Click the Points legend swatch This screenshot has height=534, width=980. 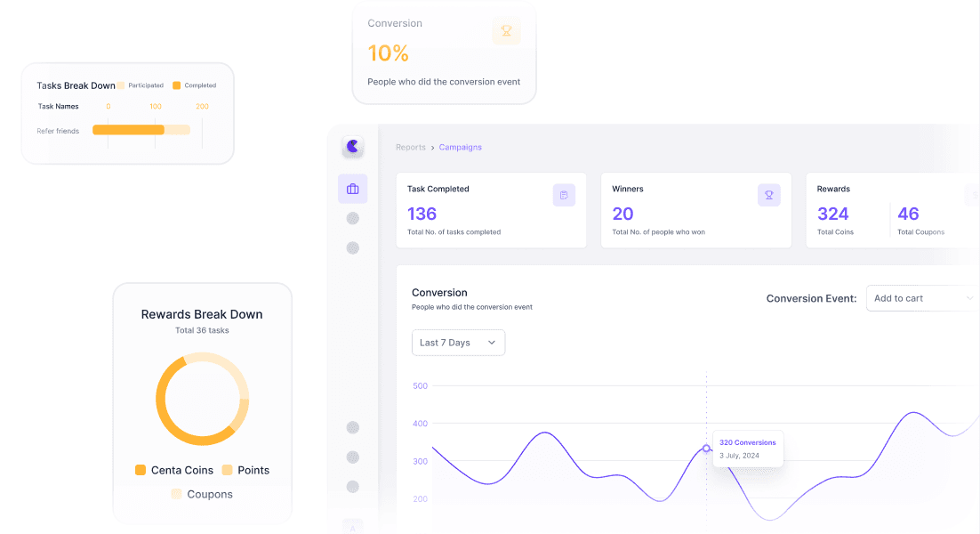point(228,470)
